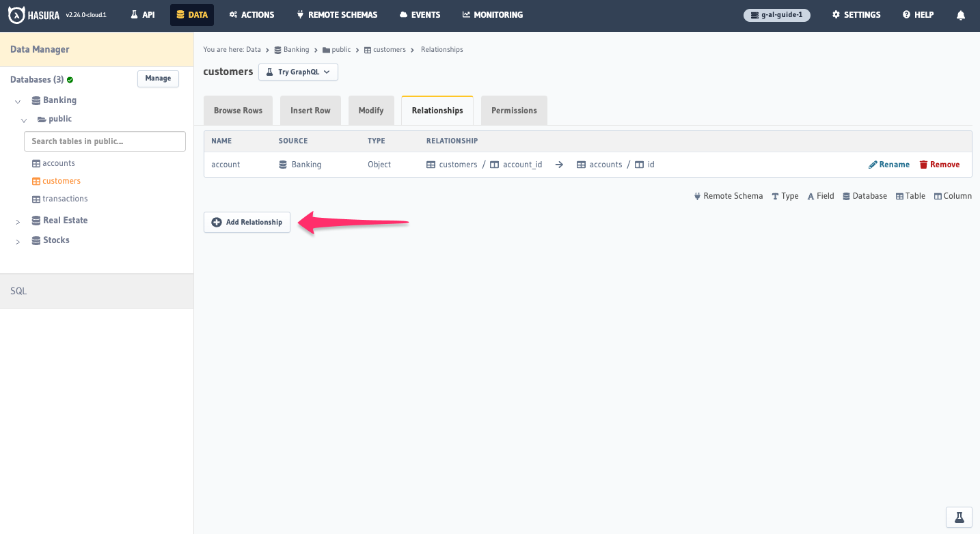Click the Remote Schema plug icon in legend
This screenshot has height=534, width=980.
click(x=696, y=195)
